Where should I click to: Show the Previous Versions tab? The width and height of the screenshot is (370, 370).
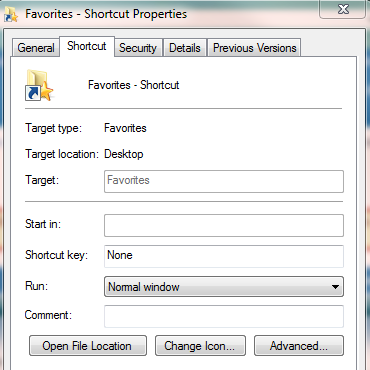(254, 48)
